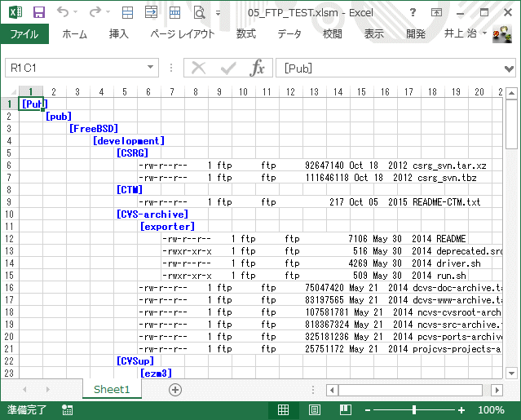Click the zoom slider in status bar
The image size is (521, 420).
414,410
